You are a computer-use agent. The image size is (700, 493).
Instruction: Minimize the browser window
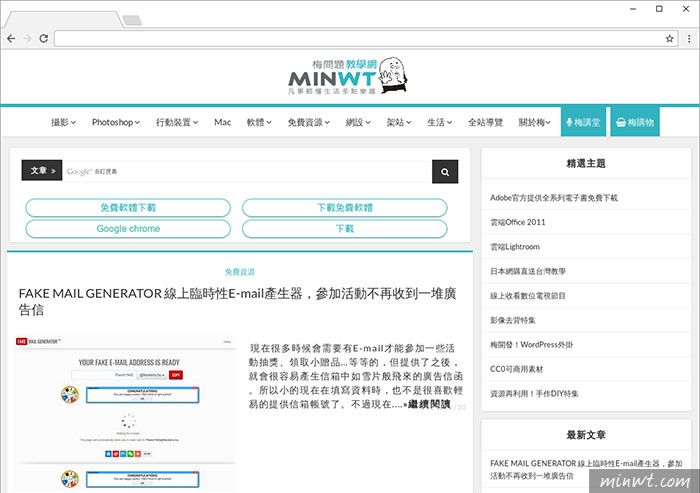point(633,9)
